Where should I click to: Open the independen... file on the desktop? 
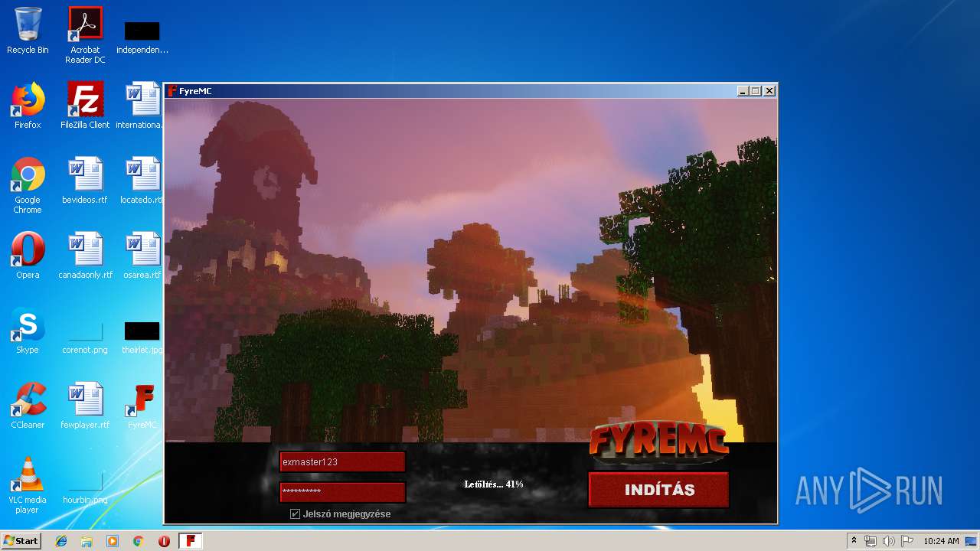click(x=142, y=37)
